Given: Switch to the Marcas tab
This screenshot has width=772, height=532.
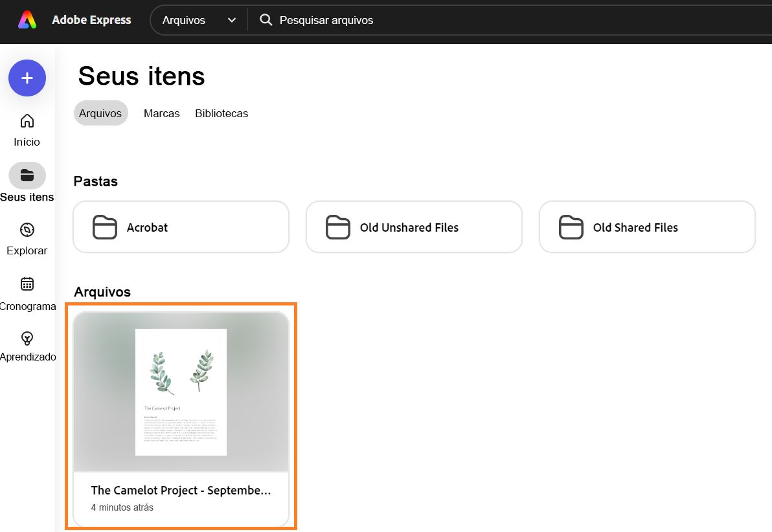Looking at the screenshot, I should click(161, 113).
